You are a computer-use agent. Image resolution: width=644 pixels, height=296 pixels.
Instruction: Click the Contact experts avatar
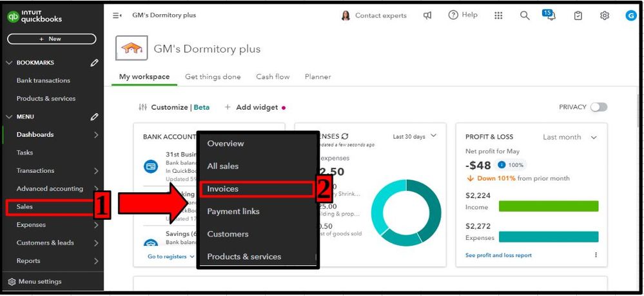[x=346, y=15]
